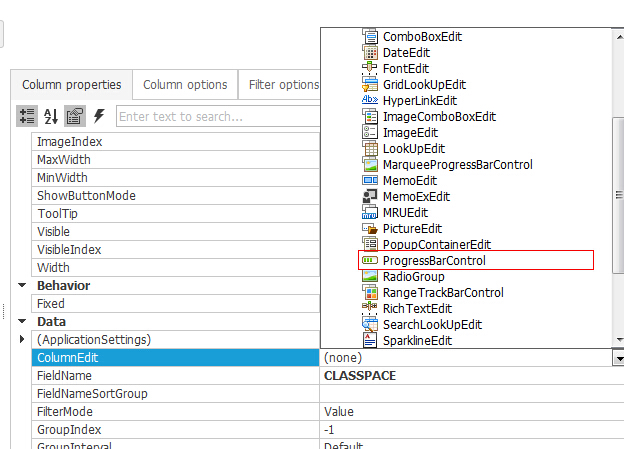
Task: Select the ProgressBarControl icon in list
Action: click(x=370, y=260)
